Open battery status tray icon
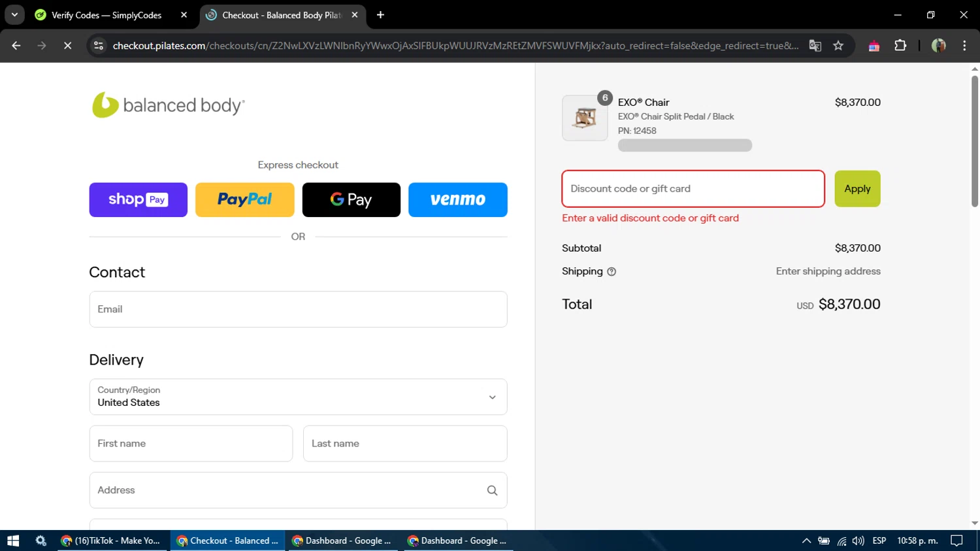The image size is (980, 551). pos(824,541)
